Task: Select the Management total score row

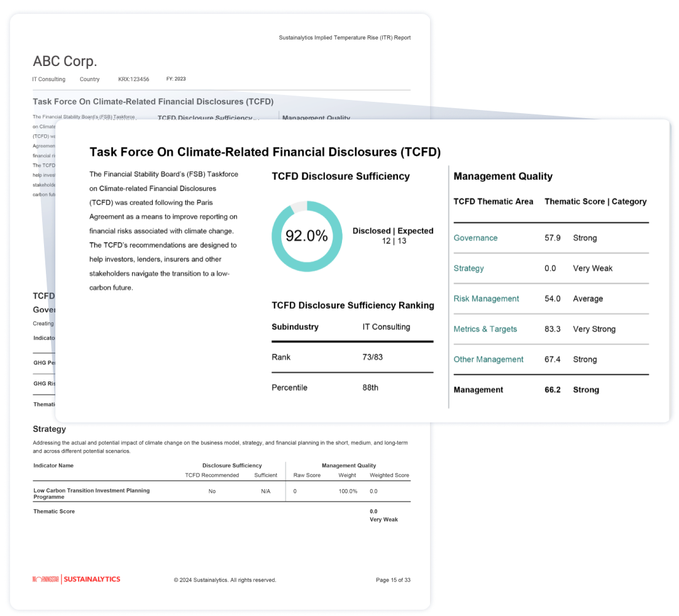Action: pos(550,390)
